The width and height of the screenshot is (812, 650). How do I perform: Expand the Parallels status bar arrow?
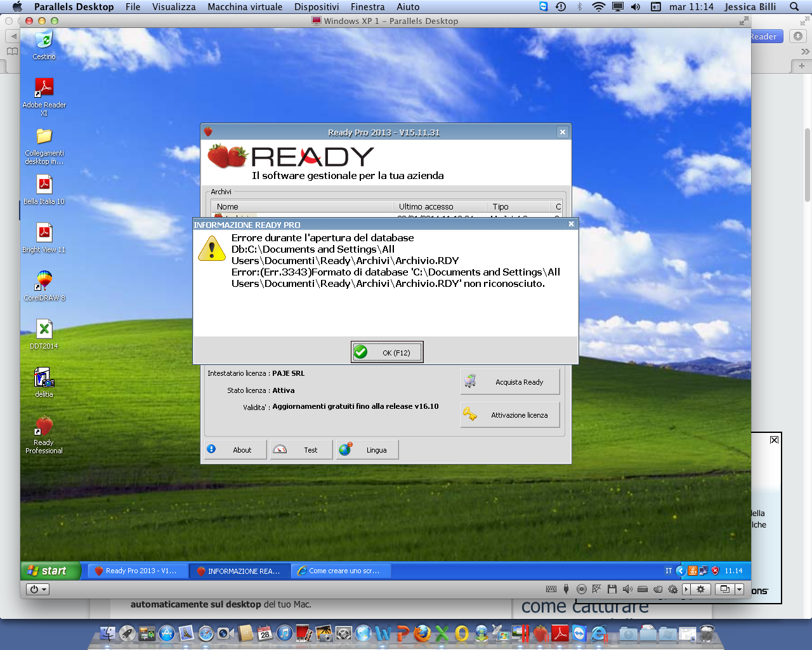[686, 589]
